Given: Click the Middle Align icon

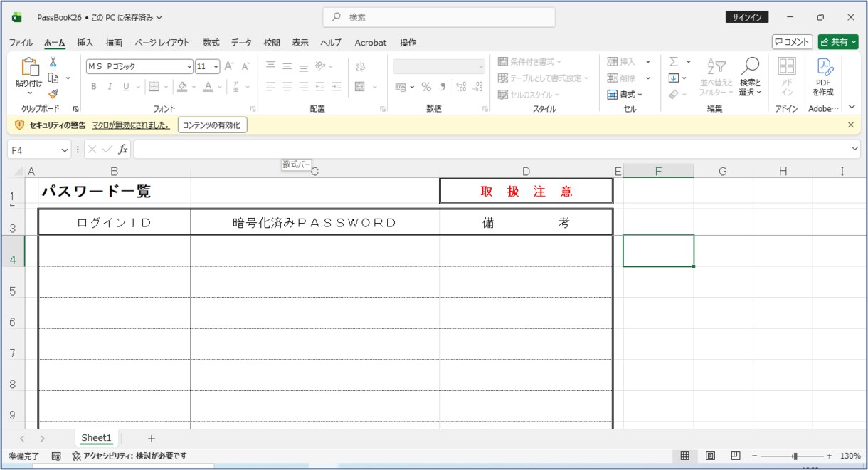Looking at the screenshot, I should [287, 66].
